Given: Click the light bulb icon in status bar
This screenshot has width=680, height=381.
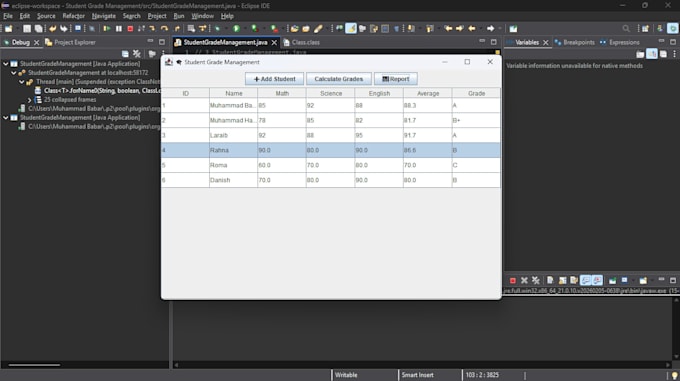Looking at the screenshot, I should 674,375.
